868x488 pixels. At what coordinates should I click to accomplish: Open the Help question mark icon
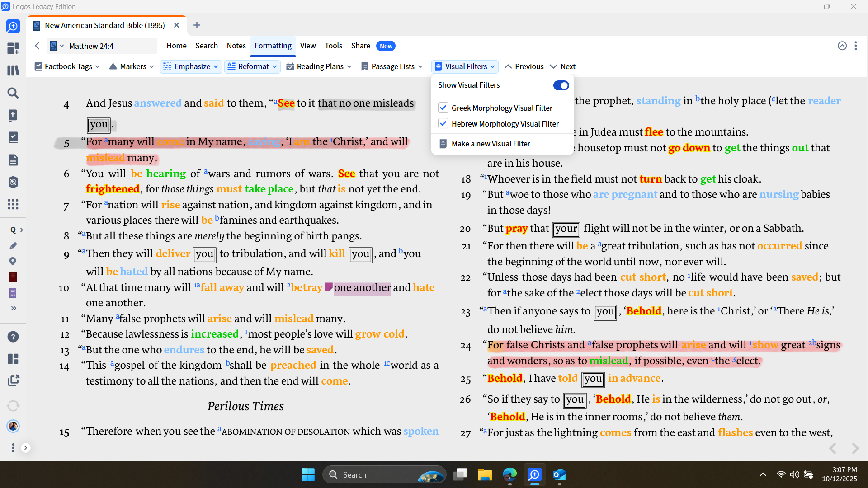[x=13, y=337]
